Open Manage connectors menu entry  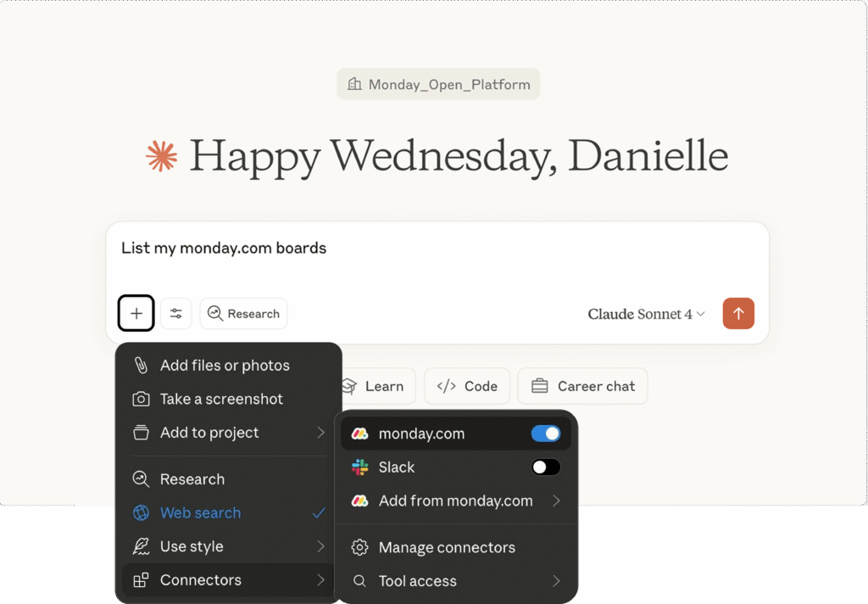point(457,547)
